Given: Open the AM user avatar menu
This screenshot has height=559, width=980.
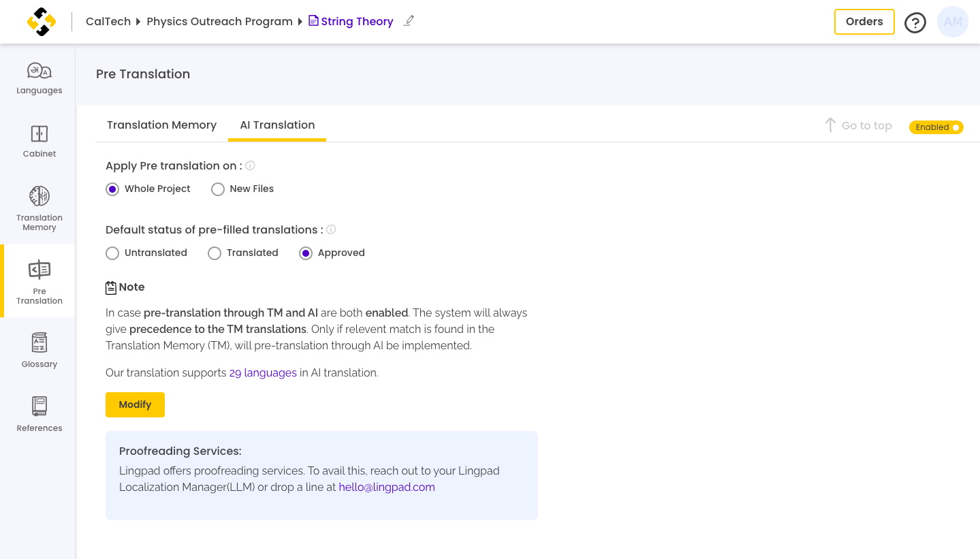Looking at the screenshot, I should click(953, 22).
